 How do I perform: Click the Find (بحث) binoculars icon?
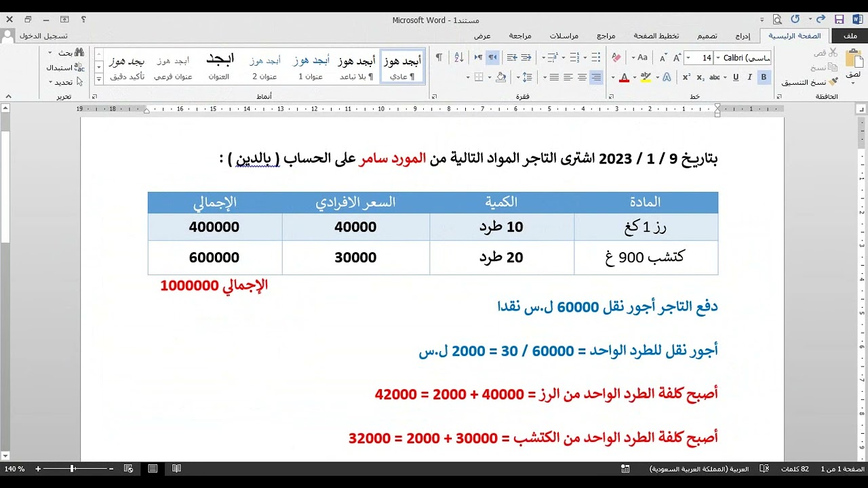pos(79,53)
